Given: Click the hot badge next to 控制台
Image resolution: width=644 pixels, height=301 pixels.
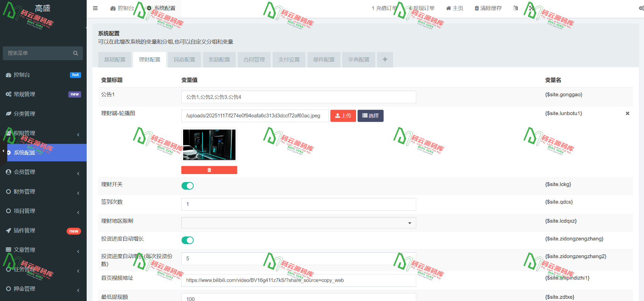Looking at the screenshot, I should point(75,75).
